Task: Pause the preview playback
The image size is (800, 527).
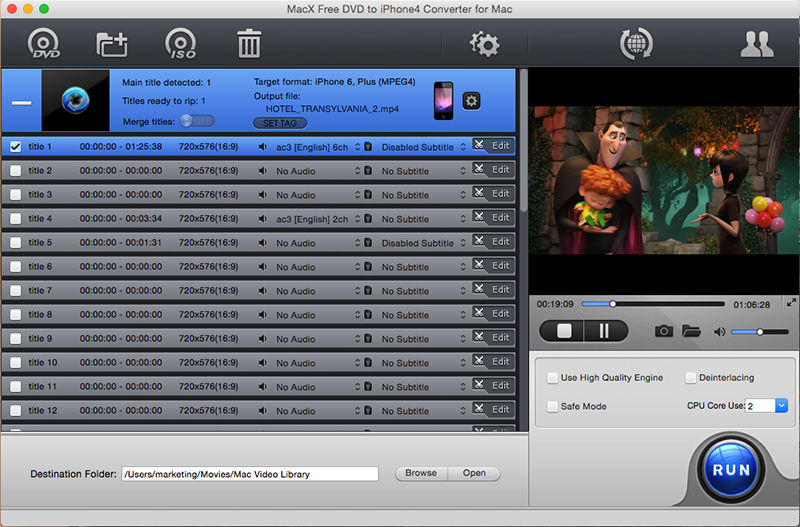Action: (606, 331)
